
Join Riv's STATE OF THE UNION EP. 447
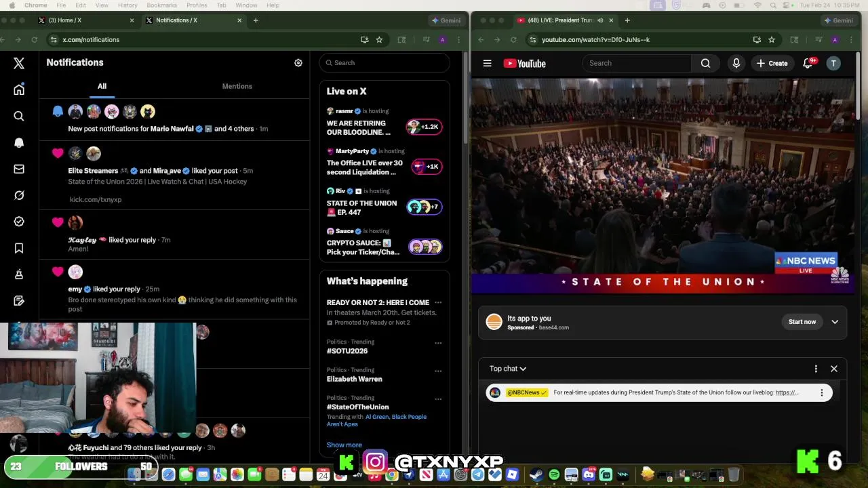384,201
